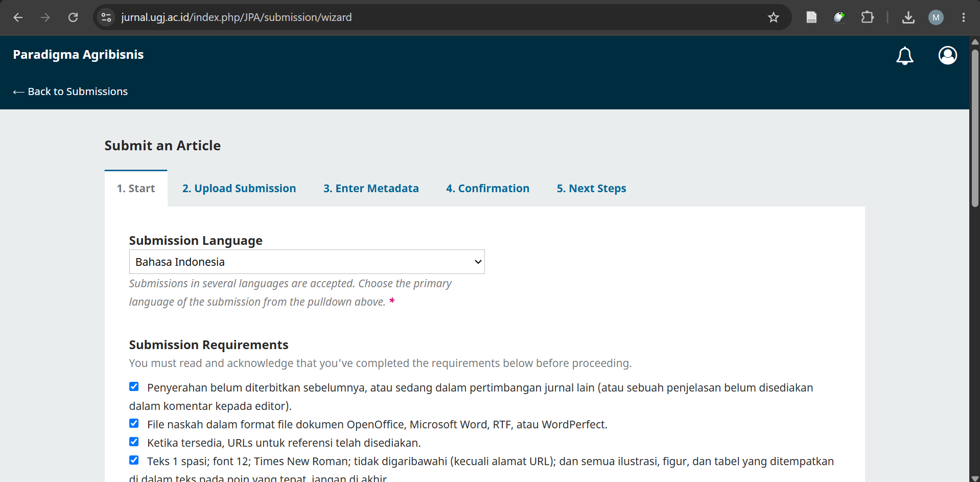
Task: Switch to 5. Next Steps tab
Action: click(x=592, y=189)
